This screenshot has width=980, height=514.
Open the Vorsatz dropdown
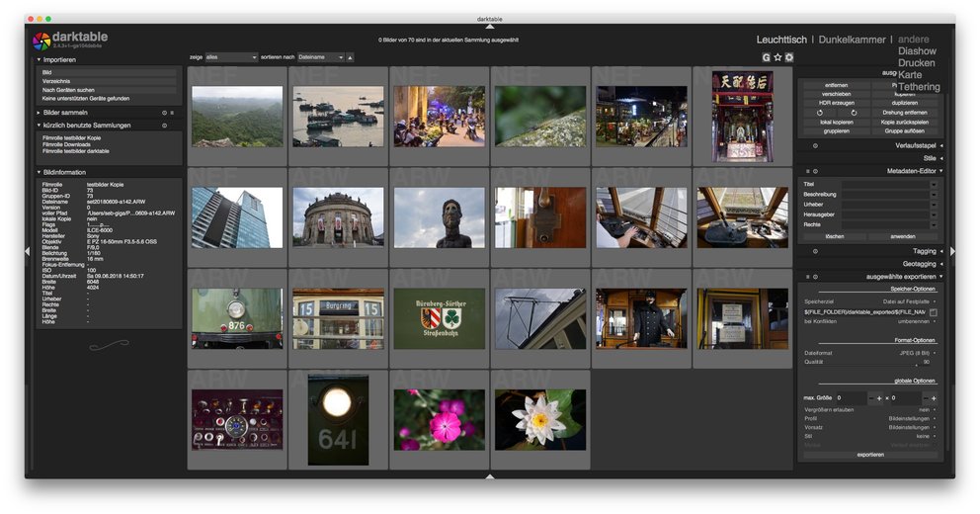pos(870,427)
